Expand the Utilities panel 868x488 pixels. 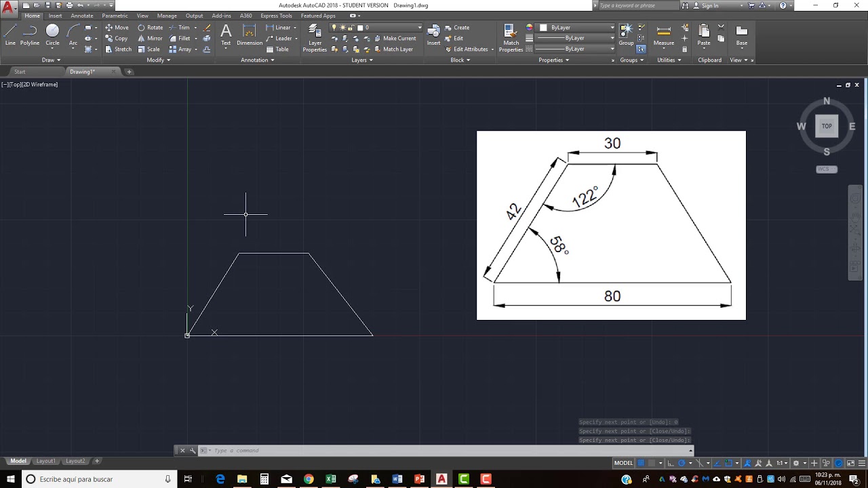pos(669,60)
